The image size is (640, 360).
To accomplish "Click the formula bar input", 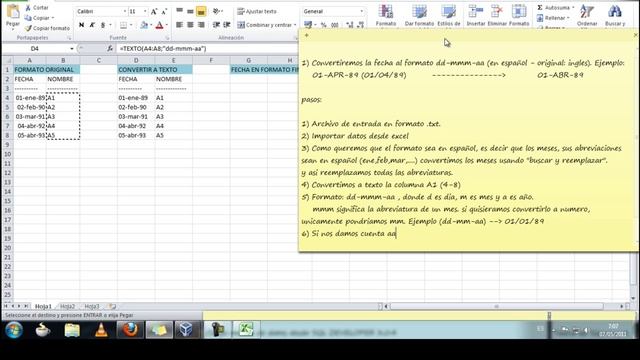I will pos(207,49).
